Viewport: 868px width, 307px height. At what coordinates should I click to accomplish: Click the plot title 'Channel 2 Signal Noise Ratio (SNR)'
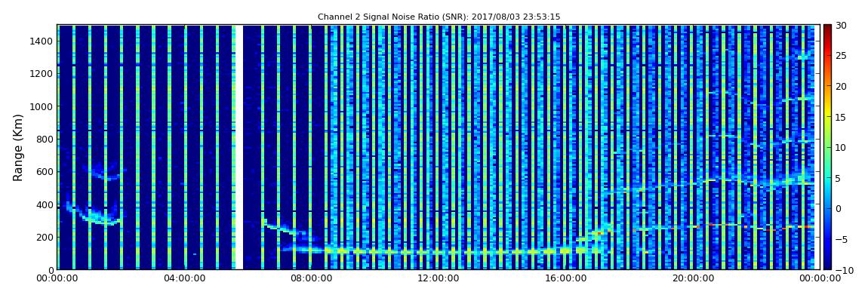(x=439, y=17)
